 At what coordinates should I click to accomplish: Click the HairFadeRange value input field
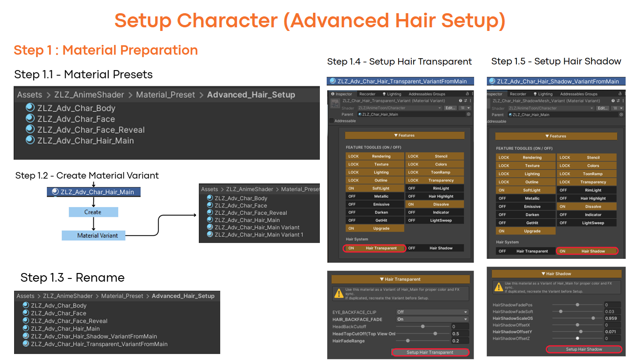click(460, 341)
